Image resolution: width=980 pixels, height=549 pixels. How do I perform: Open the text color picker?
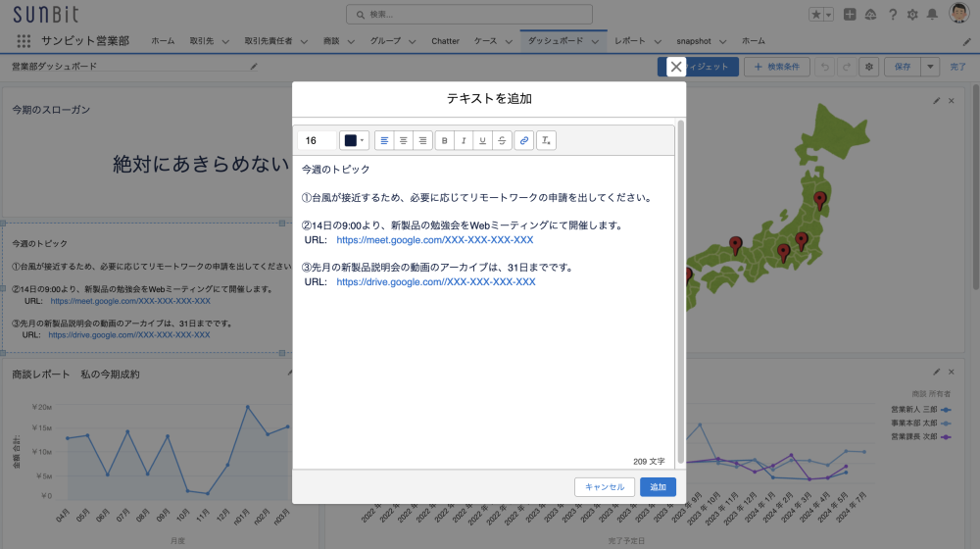tap(354, 141)
